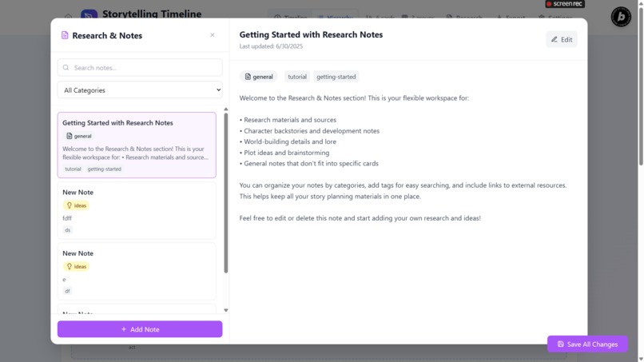Viewport: 644px width, 362px height.
Task: Click getting-started tag in detail pane
Action: tap(336, 77)
